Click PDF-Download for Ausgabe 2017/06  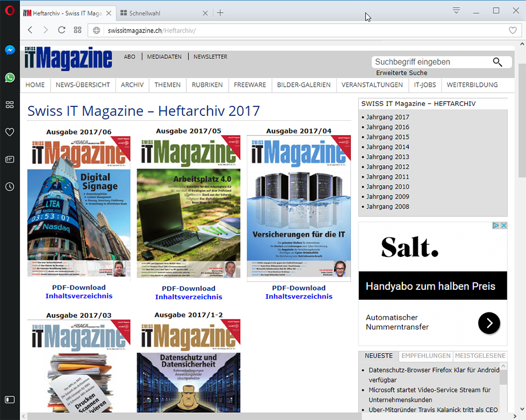point(79,287)
